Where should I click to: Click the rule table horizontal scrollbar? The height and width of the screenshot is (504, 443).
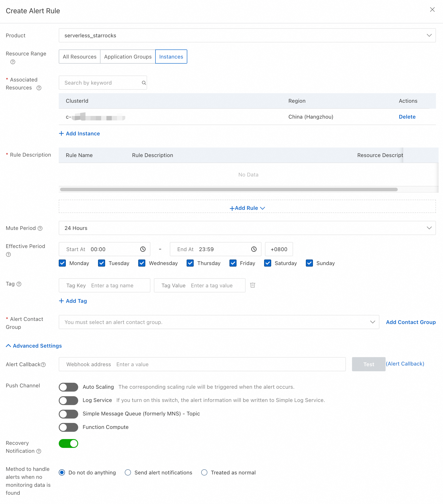click(x=229, y=190)
